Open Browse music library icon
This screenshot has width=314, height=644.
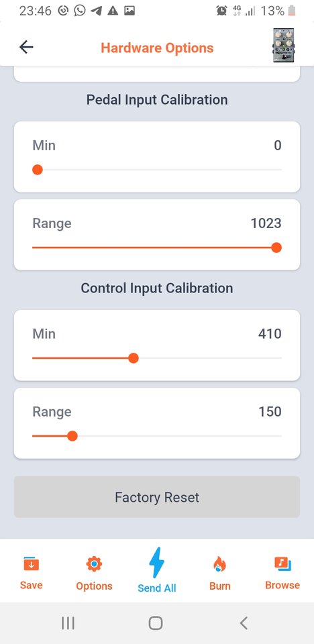[x=282, y=563]
